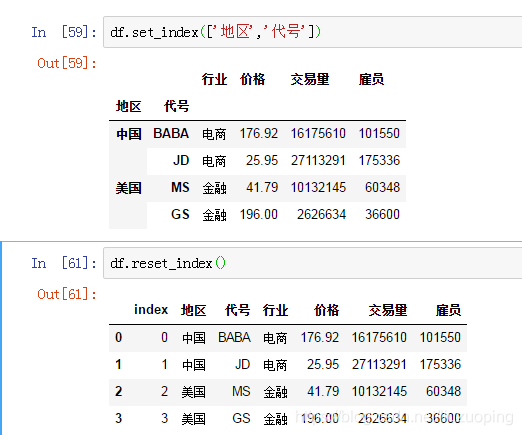Click MS cell in second table
The height and width of the screenshot is (435, 522).
pyautogui.click(x=241, y=391)
